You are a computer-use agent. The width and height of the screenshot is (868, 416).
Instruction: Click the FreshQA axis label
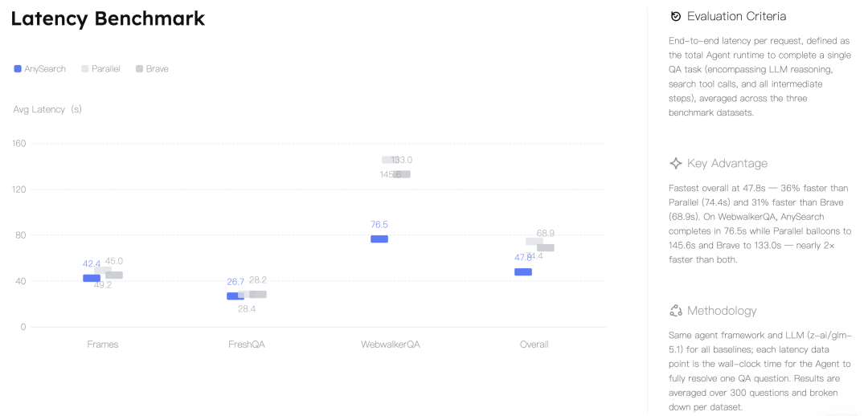coord(247,344)
